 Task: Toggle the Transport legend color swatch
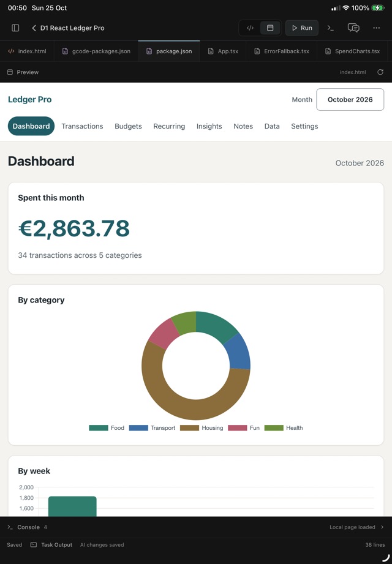(x=138, y=428)
